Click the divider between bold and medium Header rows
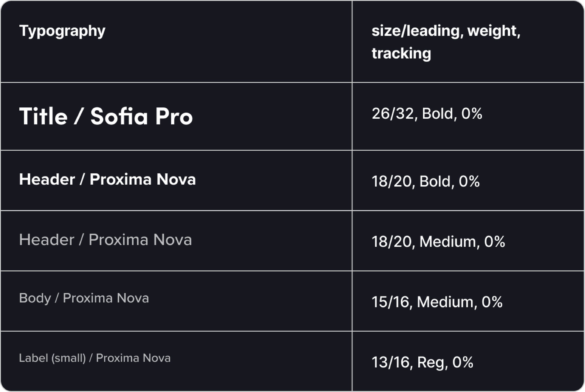This screenshot has height=392, width=585. [x=175, y=211]
